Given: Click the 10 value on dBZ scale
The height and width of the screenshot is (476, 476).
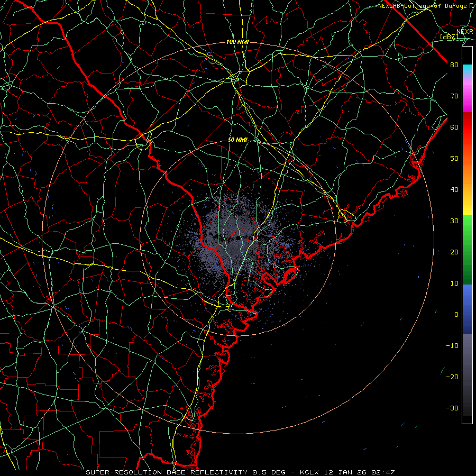Looking at the screenshot, I should (454, 283).
